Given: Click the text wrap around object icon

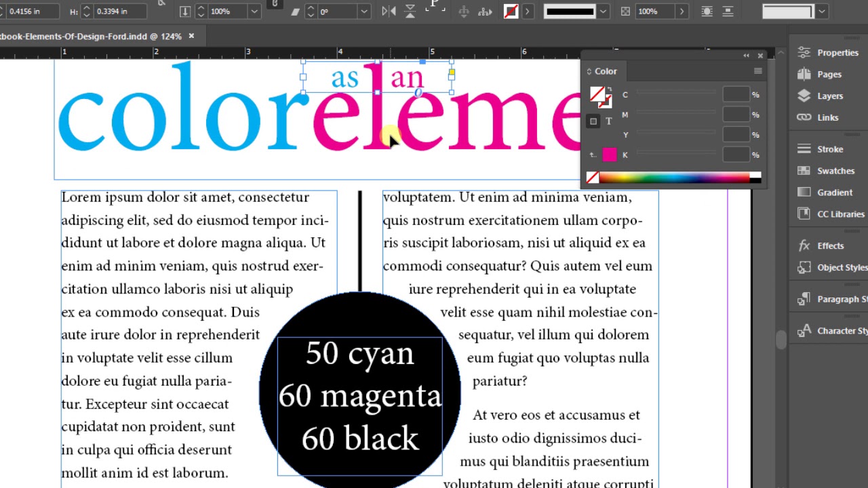Looking at the screenshot, I should coord(707,12).
